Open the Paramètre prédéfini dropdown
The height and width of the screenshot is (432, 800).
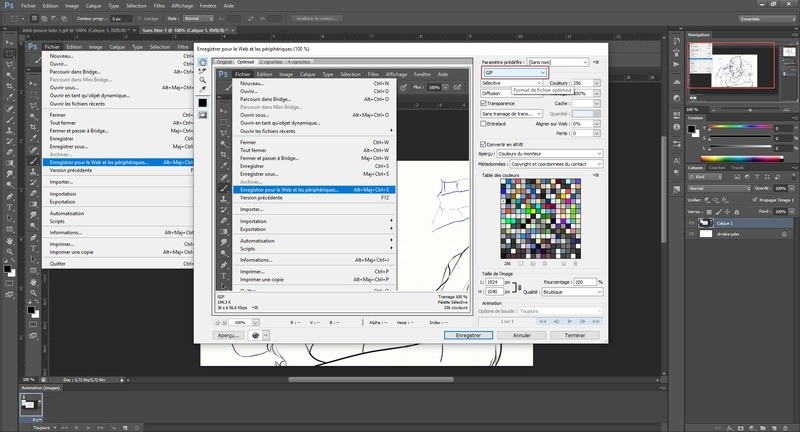click(x=558, y=62)
